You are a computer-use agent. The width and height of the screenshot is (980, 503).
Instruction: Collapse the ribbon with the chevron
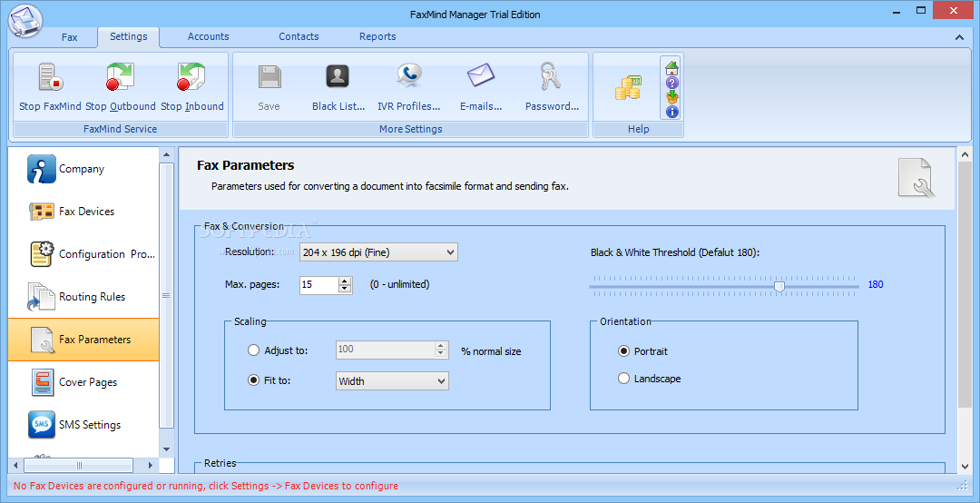pos(959,37)
